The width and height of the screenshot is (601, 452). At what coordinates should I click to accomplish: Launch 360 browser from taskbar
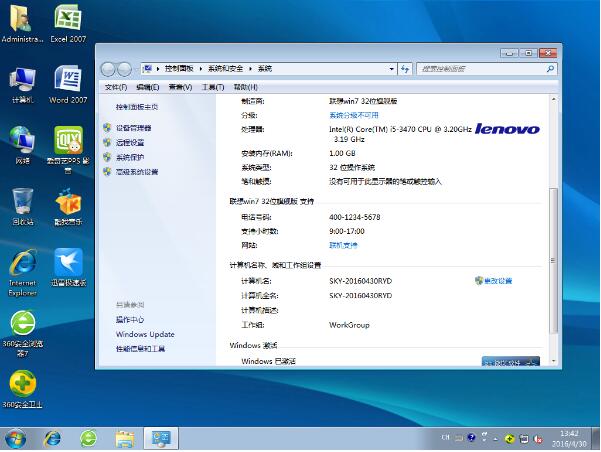coord(88,438)
